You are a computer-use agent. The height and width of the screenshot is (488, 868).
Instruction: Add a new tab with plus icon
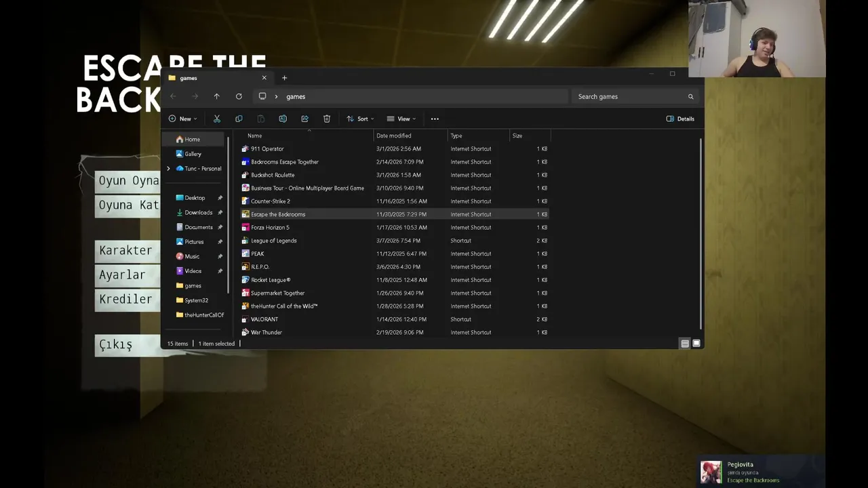click(284, 78)
